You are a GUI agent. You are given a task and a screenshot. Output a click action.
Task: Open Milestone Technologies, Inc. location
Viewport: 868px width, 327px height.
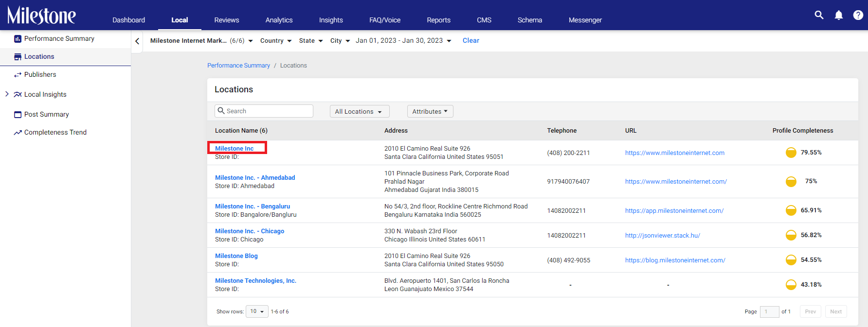(255, 281)
